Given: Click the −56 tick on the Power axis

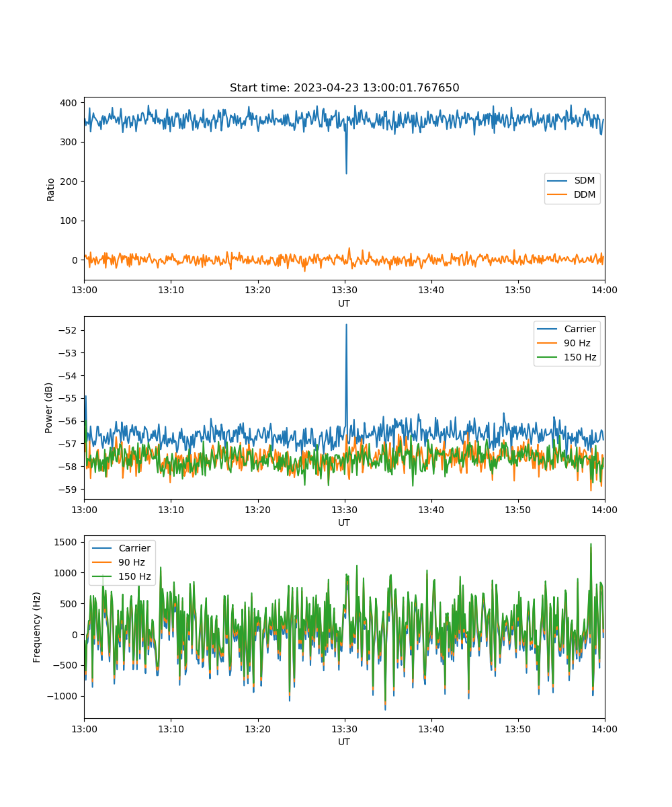Looking at the screenshot, I should coord(70,421).
